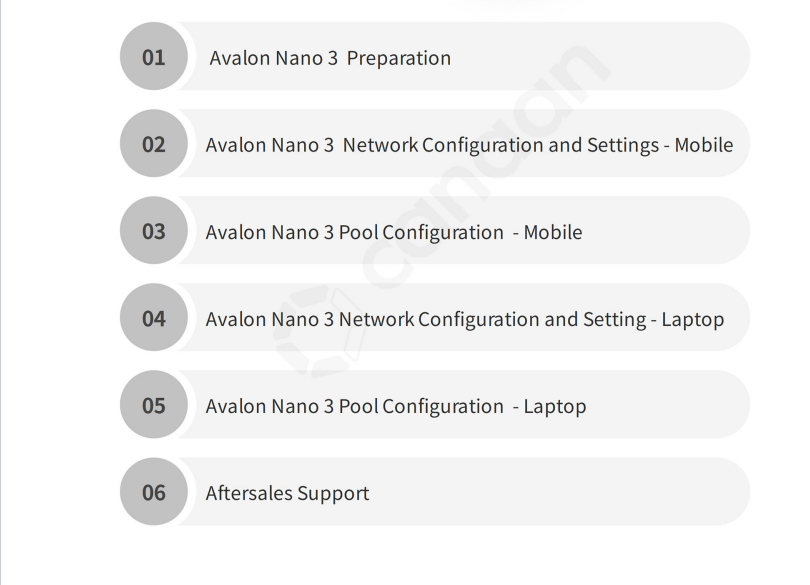The width and height of the screenshot is (810, 585).
Task: Go to Pool Configuration - Mobile
Action: click(x=393, y=232)
